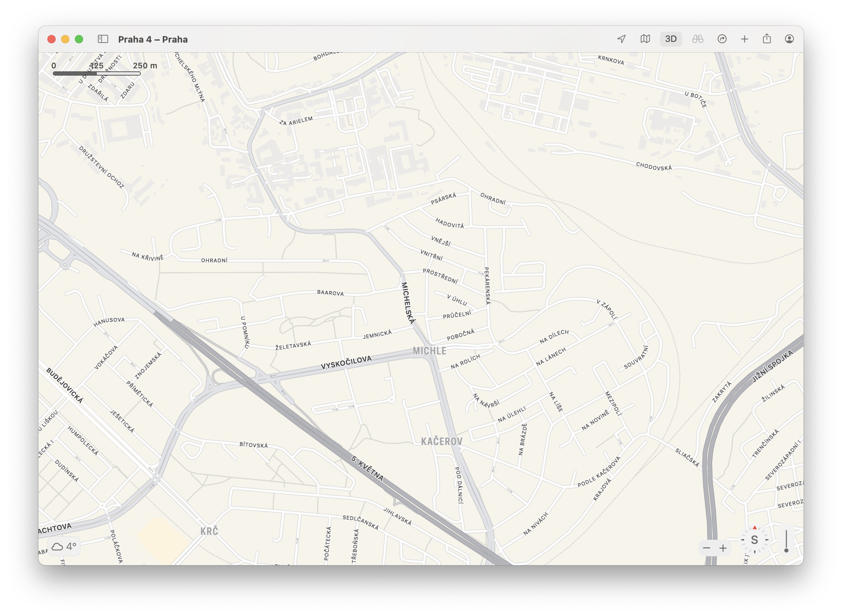Open the user account profile icon
Viewport: 842px width, 616px height.
point(789,39)
